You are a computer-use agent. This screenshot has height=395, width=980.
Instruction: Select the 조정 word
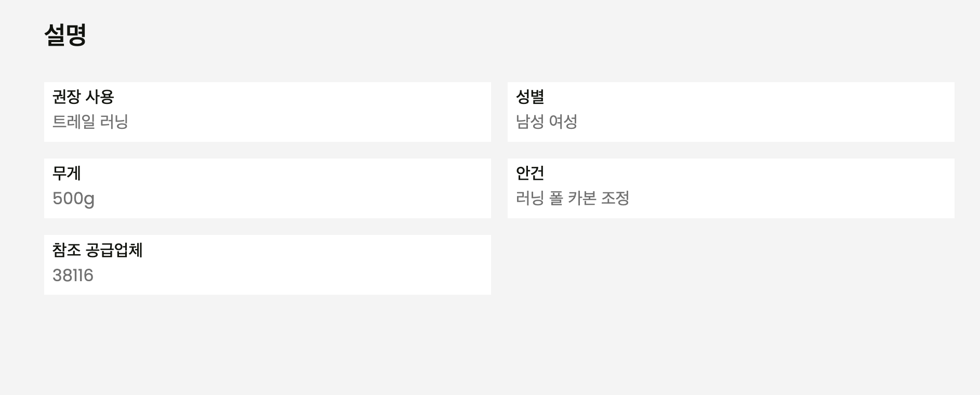615,198
